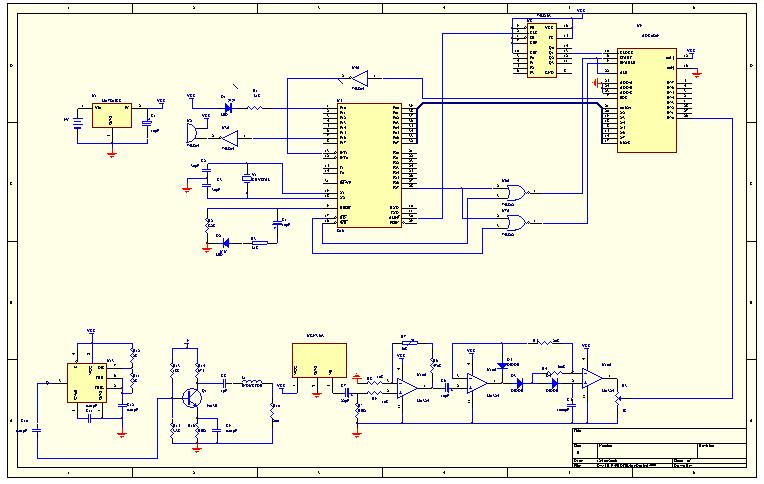Image resolution: width=764 pixels, height=484 pixels.
Task: Select the middle op-amp in the amplifier chain
Action: tap(477, 384)
